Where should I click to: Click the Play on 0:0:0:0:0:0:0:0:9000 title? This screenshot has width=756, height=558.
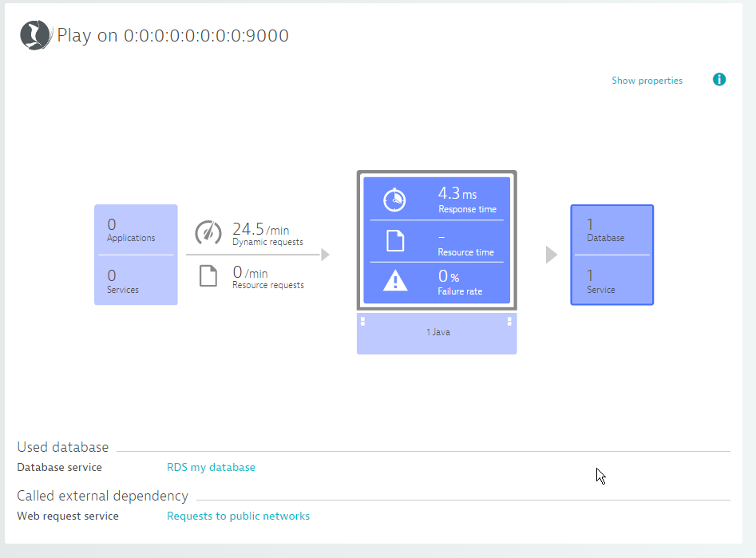[x=172, y=36]
